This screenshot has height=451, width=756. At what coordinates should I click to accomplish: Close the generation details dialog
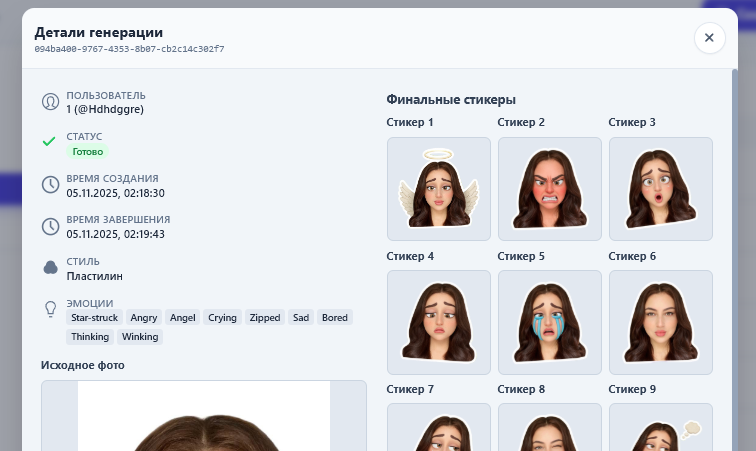(709, 38)
